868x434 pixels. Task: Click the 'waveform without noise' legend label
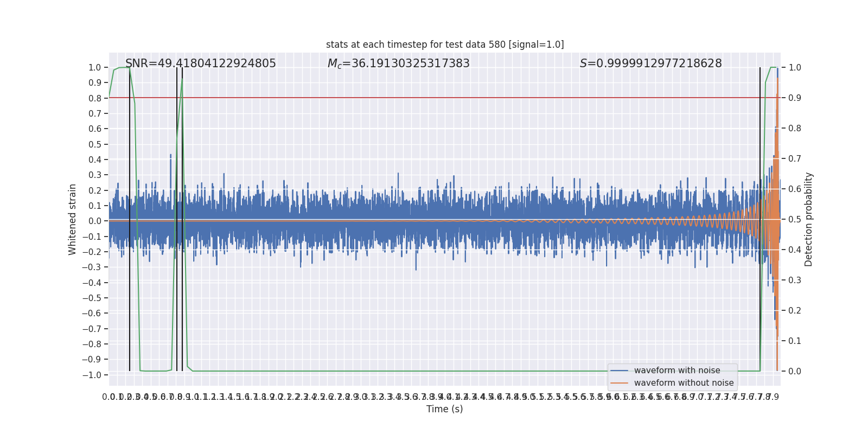(683, 383)
